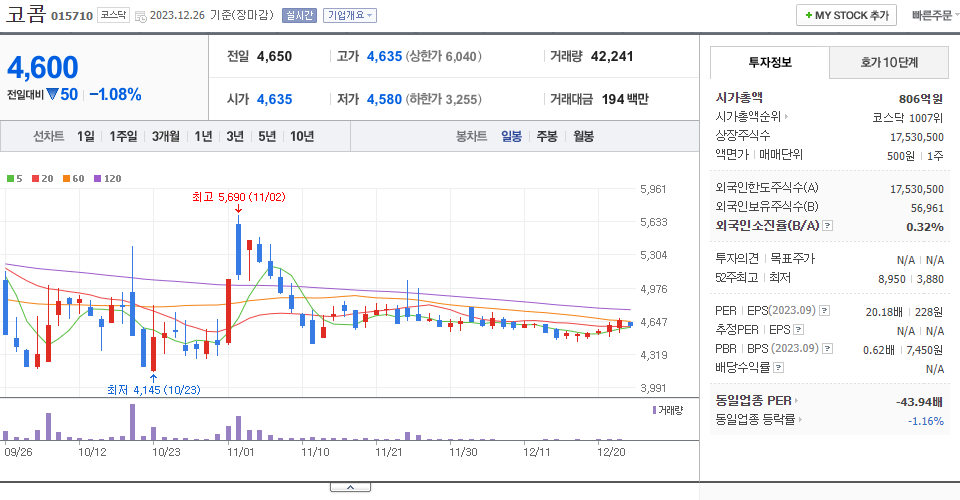Image resolution: width=960 pixels, height=500 pixels.
Task: Click the down-triangle icon next to 전일대비
Action: pos(52,94)
